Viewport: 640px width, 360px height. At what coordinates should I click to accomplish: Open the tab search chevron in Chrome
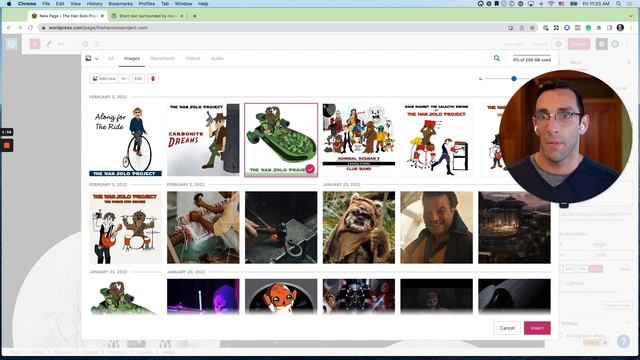pos(631,16)
